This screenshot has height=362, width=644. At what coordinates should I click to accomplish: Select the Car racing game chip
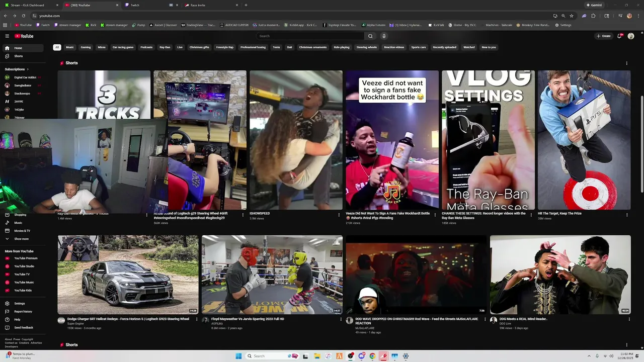point(123,47)
